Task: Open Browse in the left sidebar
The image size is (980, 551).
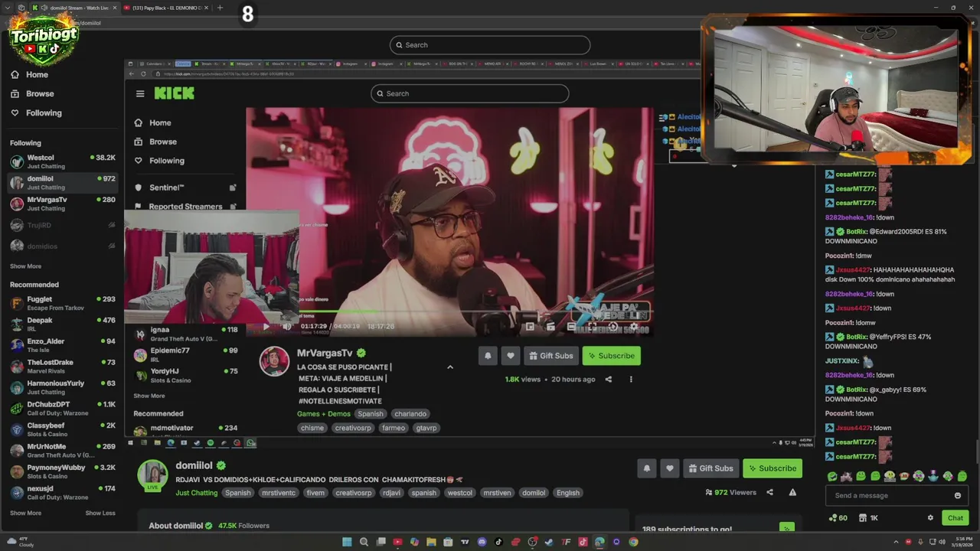Action: tap(33, 93)
